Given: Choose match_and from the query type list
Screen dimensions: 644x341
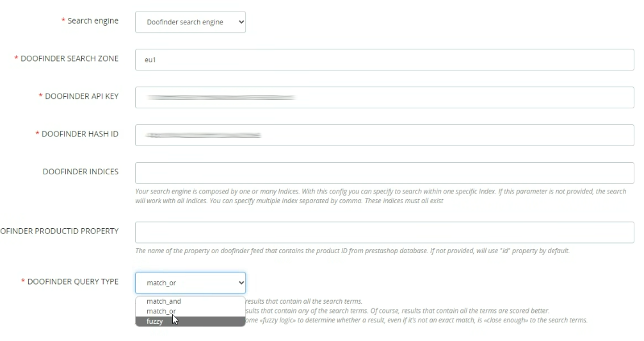Looking at the screenshot, I should click(x=164, y=301).
